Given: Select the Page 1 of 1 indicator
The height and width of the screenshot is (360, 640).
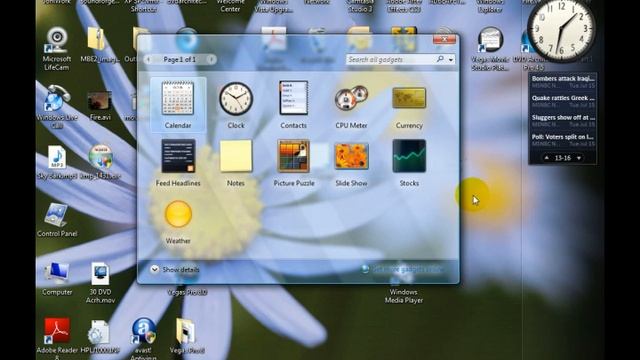Looking at the screenshot, I should 180,59.
